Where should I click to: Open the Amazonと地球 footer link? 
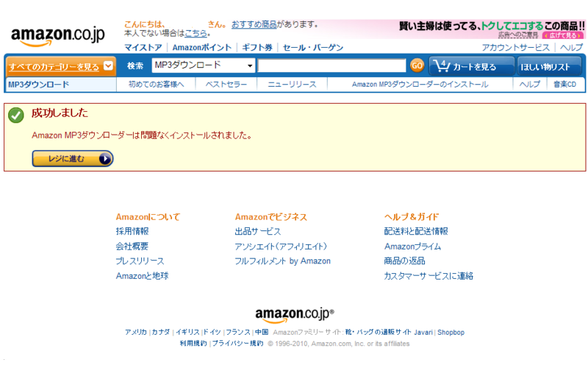point(142,276)
